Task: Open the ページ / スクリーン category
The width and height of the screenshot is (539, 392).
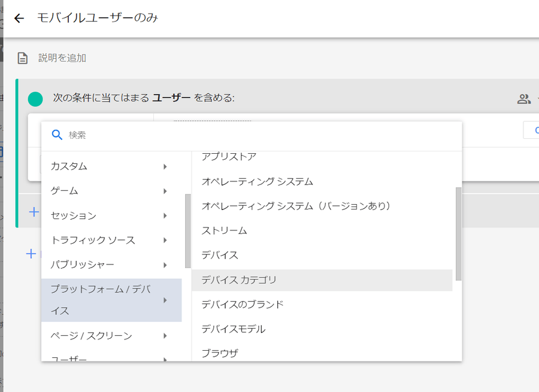Action: pyautogui.click(x=91, y=336)
